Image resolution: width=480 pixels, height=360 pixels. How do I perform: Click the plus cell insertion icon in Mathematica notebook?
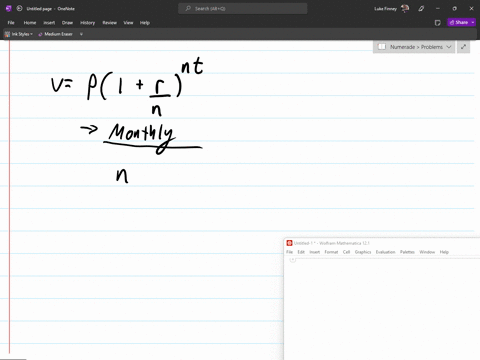293,260
